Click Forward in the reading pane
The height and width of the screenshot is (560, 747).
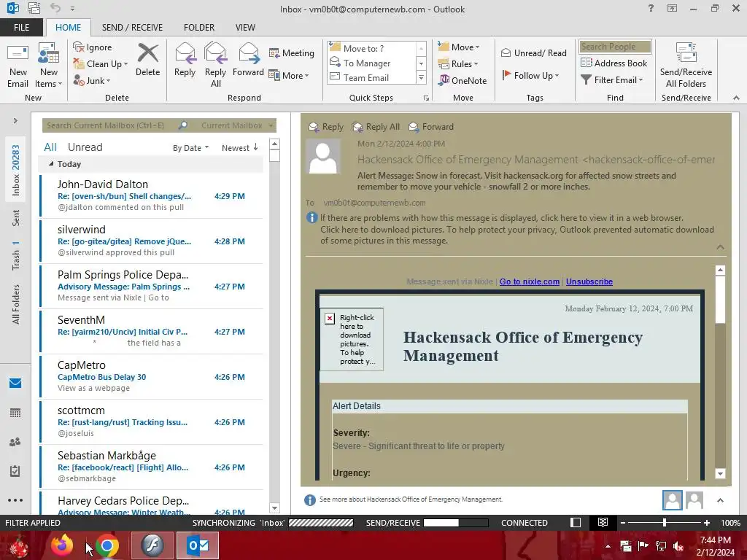click(431, 127)
